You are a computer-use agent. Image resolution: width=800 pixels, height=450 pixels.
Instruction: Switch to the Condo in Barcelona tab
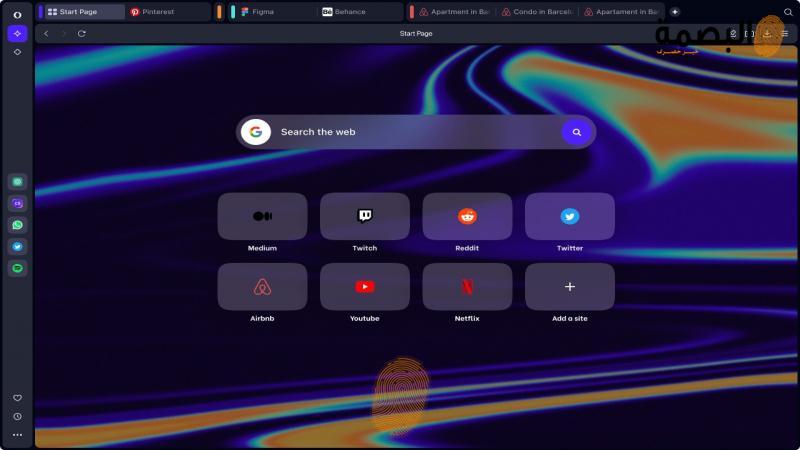point(538,12)
